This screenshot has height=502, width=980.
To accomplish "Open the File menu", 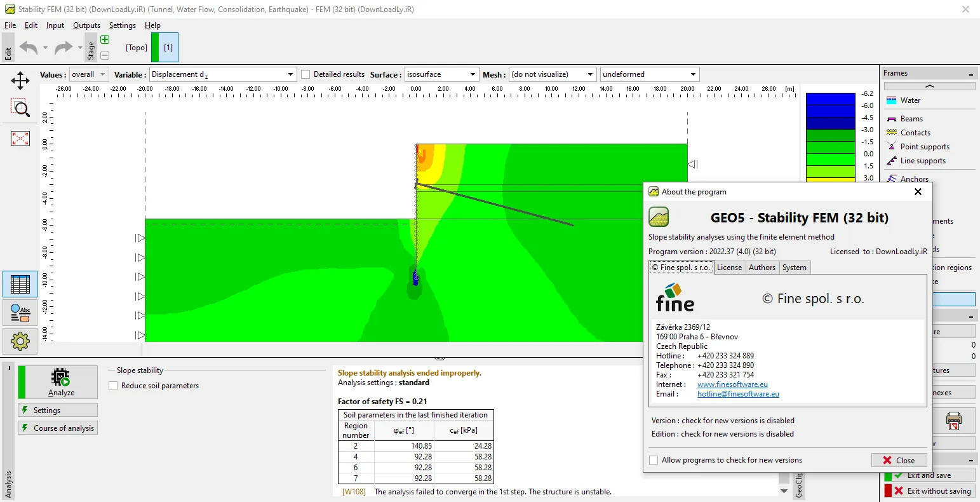I will point(10,25).
